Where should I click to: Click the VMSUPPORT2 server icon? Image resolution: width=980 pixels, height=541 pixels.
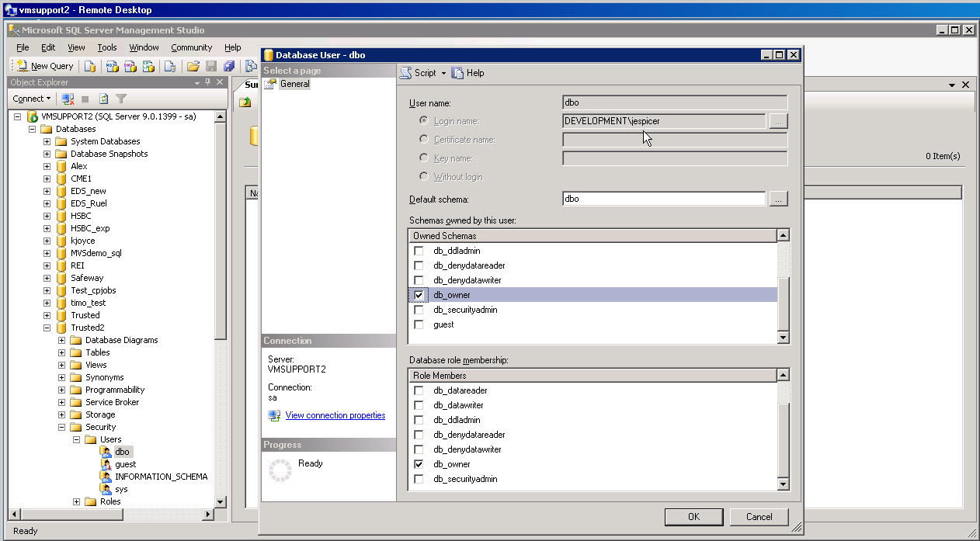(x=33, y=116)
